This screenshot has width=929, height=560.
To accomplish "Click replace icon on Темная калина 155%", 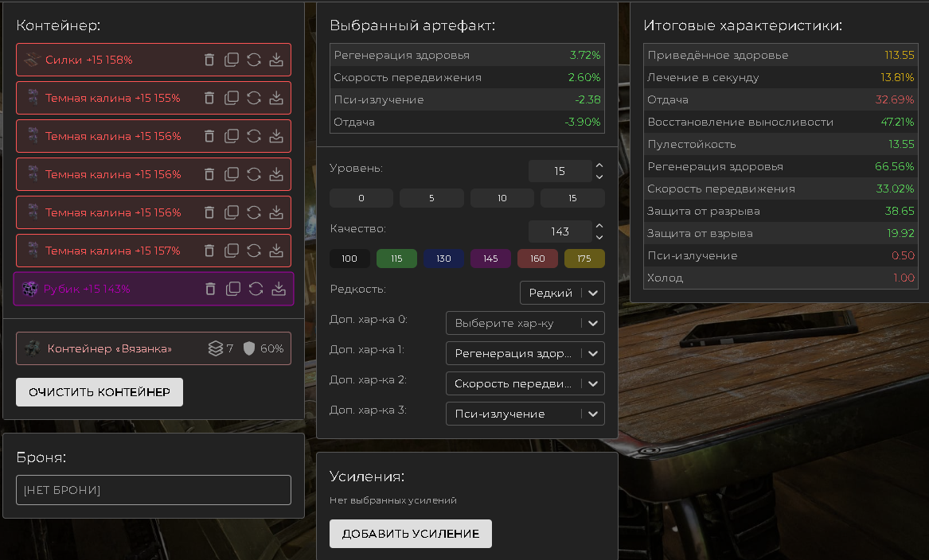I will pyautogui.click(x=254, y=98).
